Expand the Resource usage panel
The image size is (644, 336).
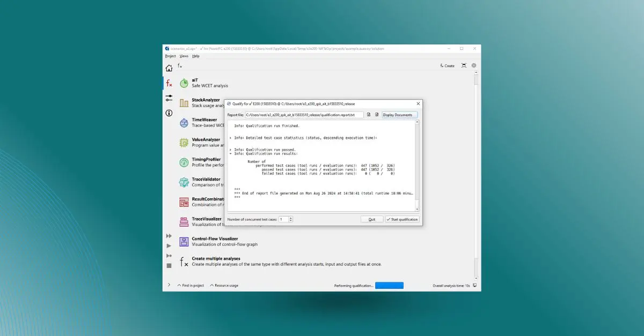click(224, 286)
